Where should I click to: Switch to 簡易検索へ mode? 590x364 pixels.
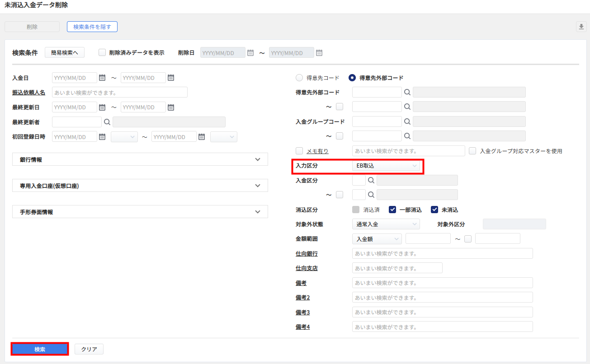65,52
